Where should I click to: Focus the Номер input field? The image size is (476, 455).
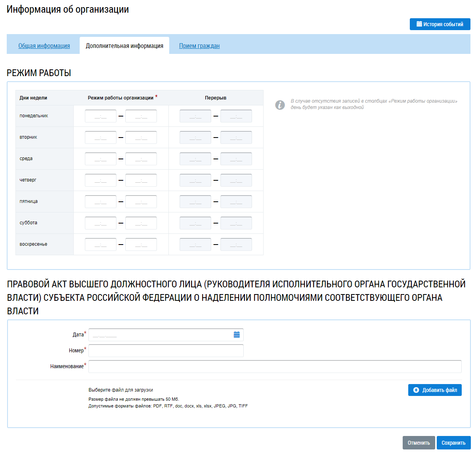pyautogui.click(x=166, y=351)
